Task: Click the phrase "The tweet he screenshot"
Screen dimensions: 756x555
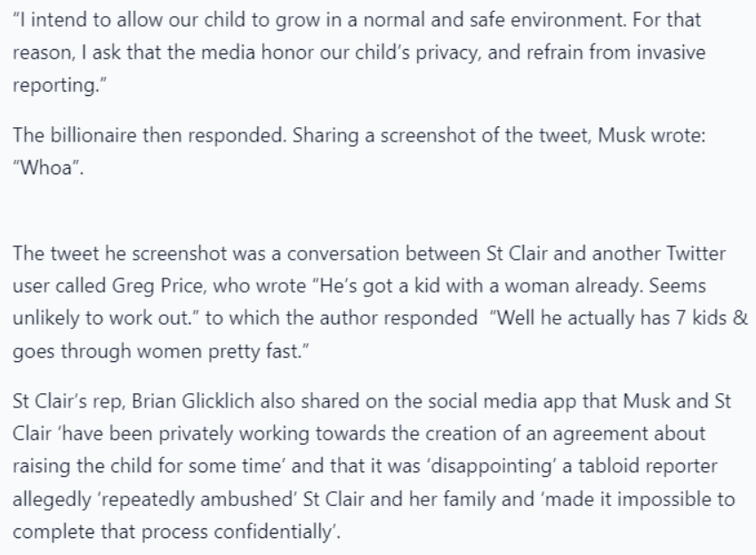Action: click(119, 253)
